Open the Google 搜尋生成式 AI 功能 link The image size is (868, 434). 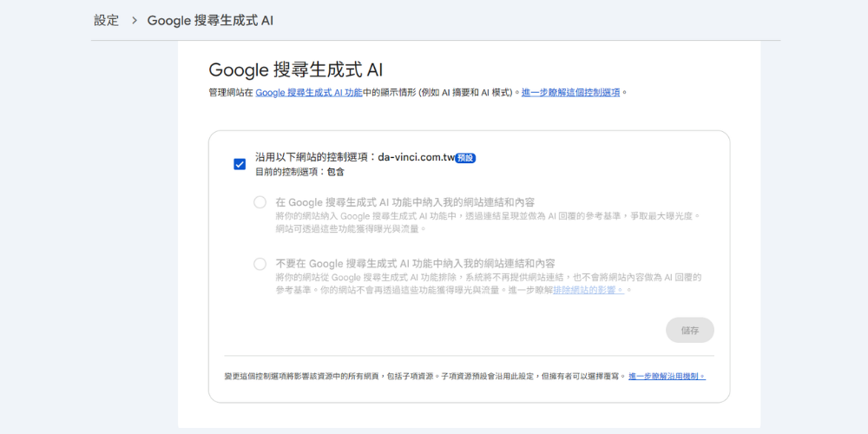click(308, 93)
